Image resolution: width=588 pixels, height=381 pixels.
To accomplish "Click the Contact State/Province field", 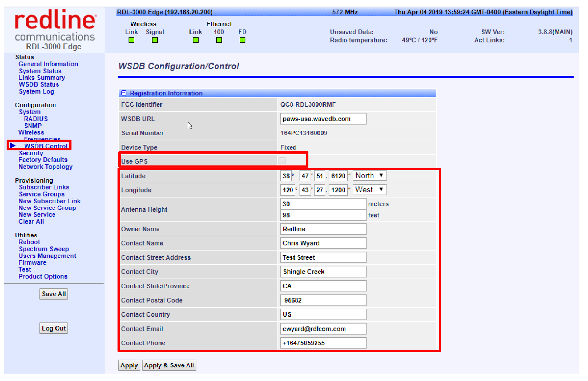I will tap(323, 286).
